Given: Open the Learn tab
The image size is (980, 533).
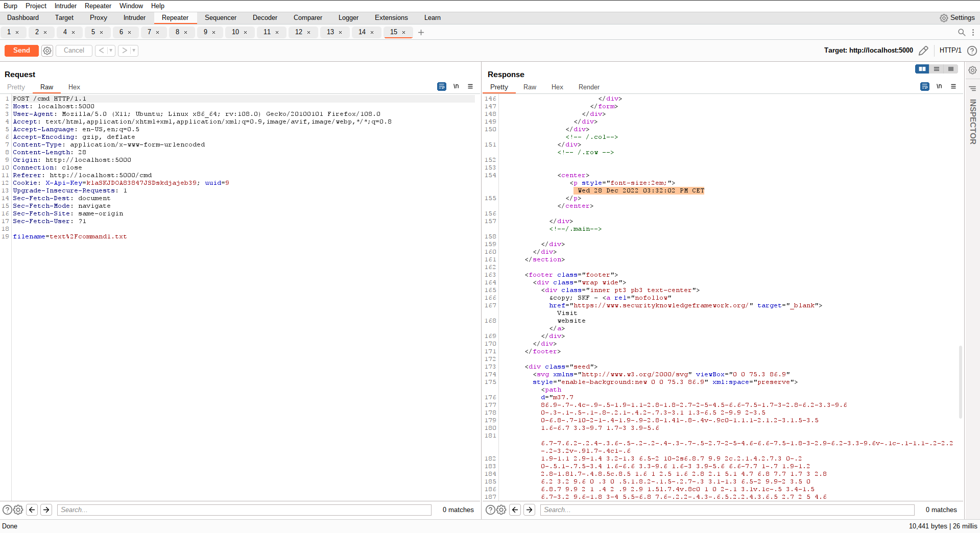Looking at the screenshot, I should point(432,18).
